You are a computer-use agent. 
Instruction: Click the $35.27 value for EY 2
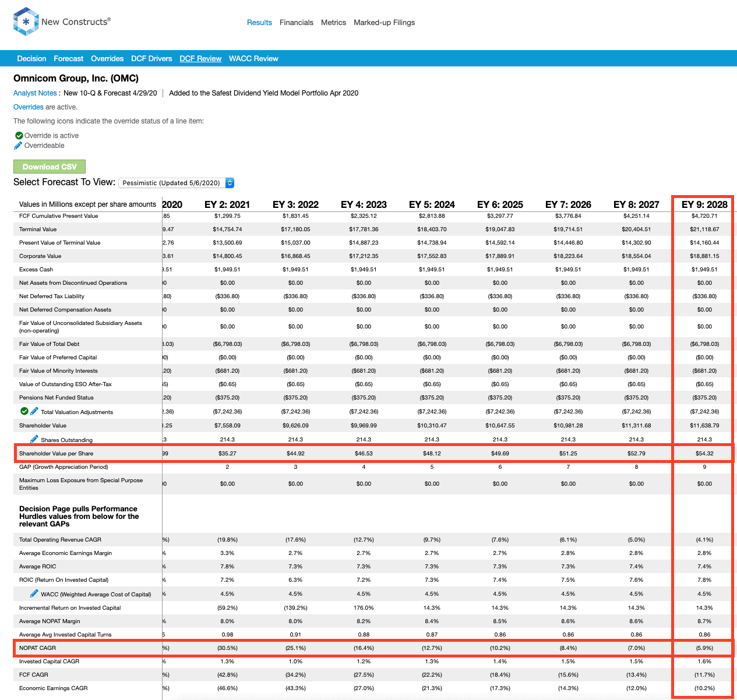227,453
